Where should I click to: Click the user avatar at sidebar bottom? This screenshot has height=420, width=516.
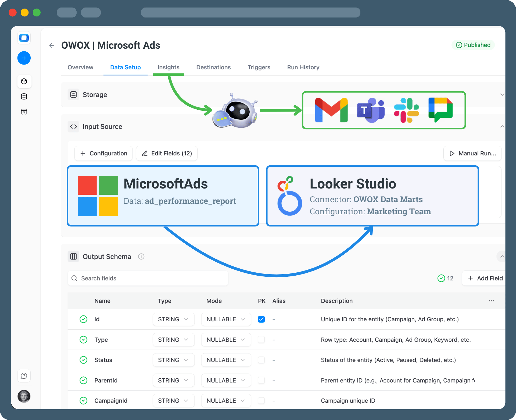click(24, 396)
